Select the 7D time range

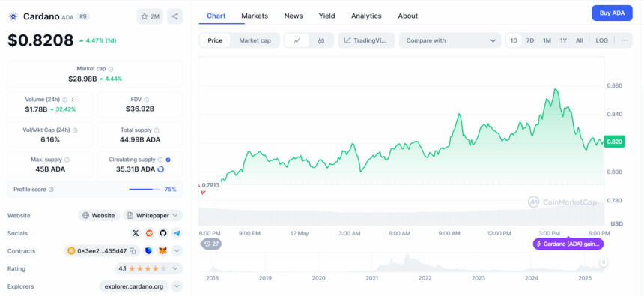pos(530,40)
